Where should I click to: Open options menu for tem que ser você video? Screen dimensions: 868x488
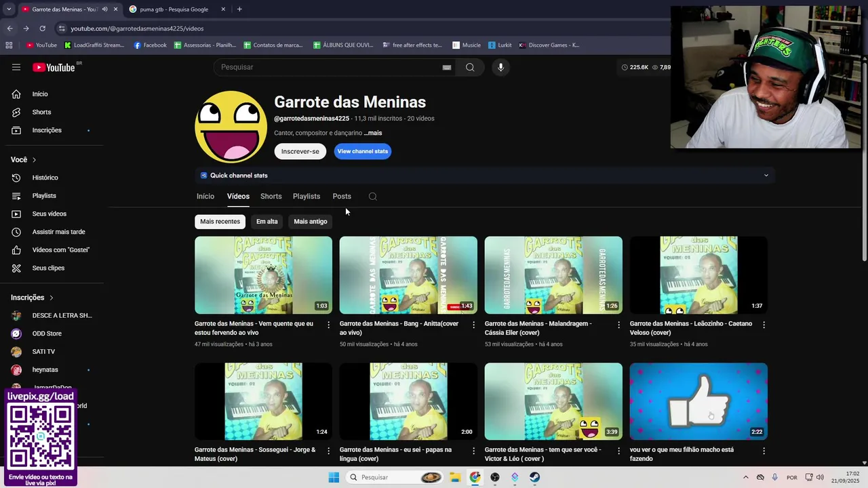pos(618,451)
